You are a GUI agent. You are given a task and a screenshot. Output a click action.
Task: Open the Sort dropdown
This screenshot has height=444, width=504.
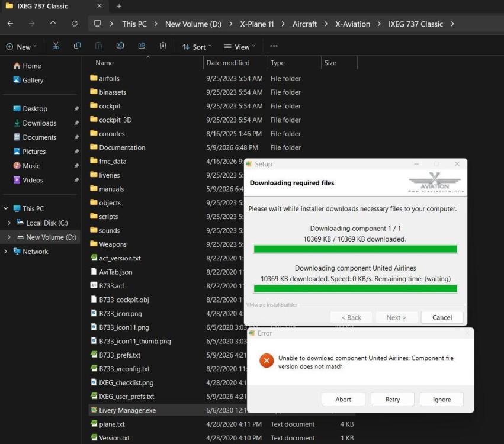click(197, 47)
